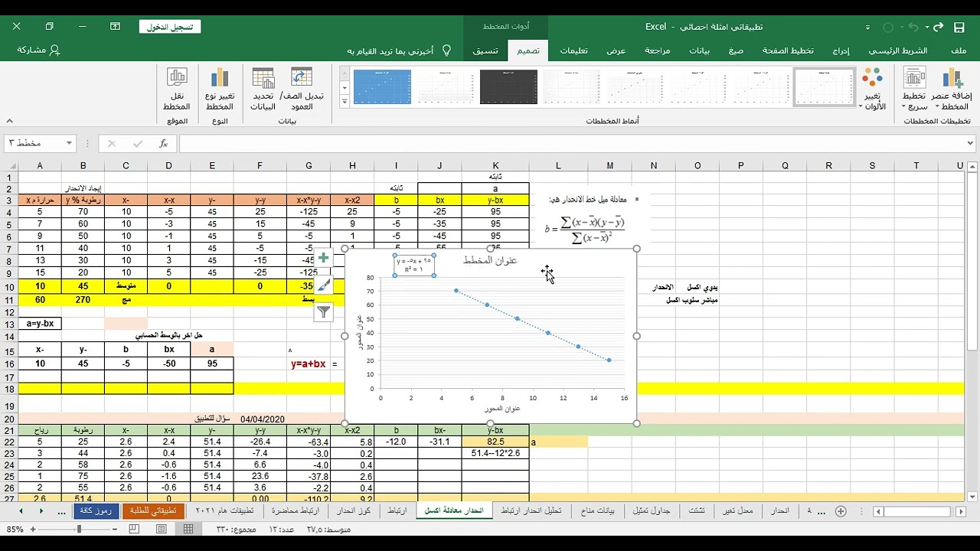Expand the name box dropdown arrow

[69, 143]
